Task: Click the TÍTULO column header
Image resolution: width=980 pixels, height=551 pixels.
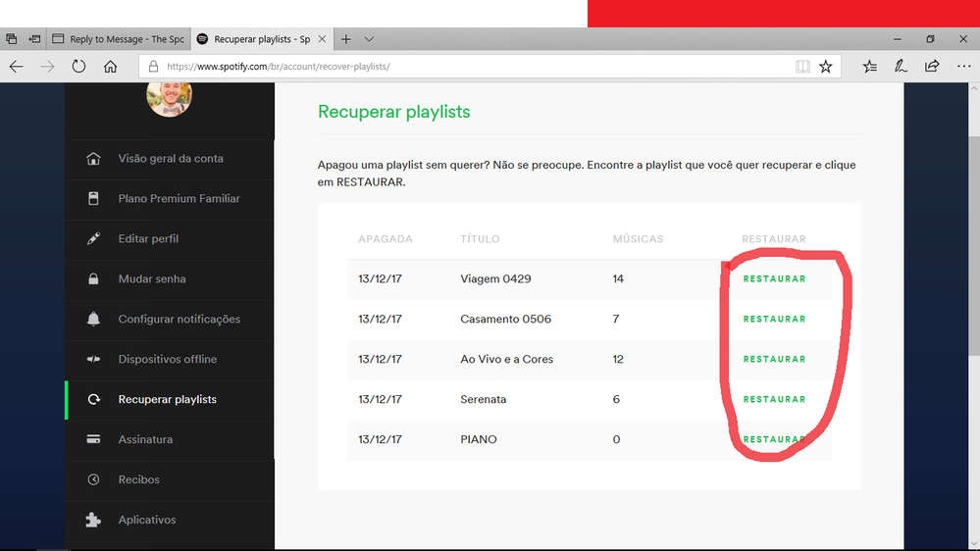Action: 480,238
